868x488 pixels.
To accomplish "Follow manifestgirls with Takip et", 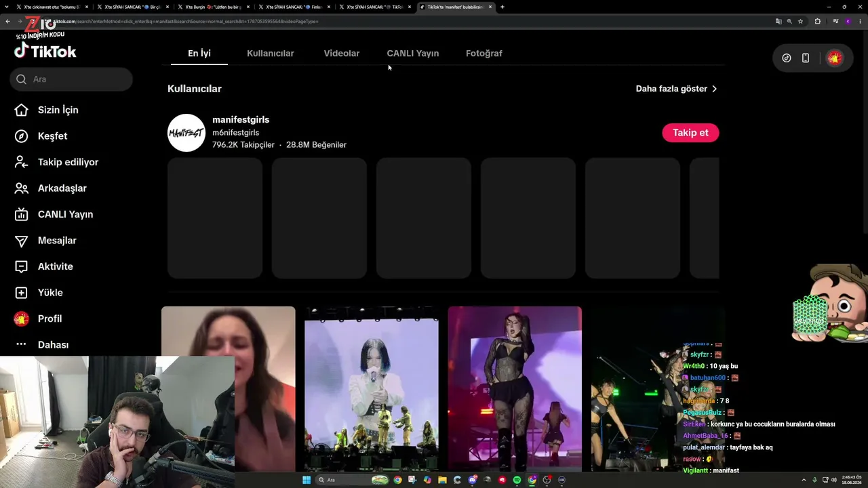I will coord(690,133).
